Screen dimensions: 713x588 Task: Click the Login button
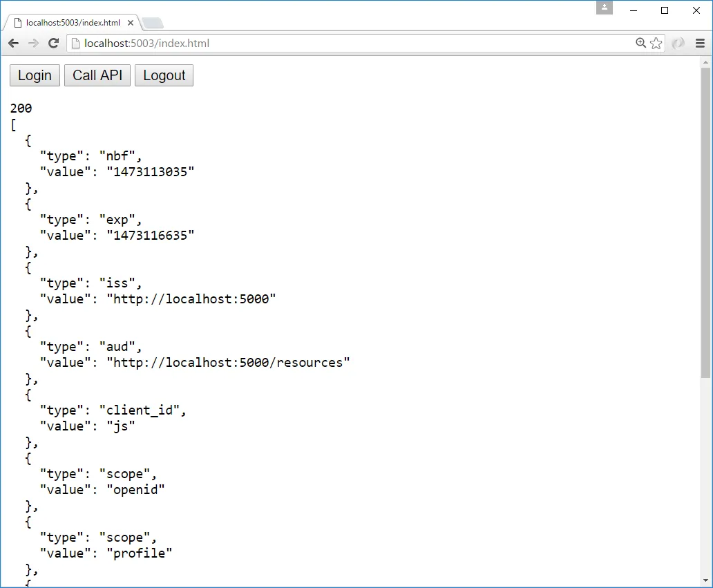point(34,75)
